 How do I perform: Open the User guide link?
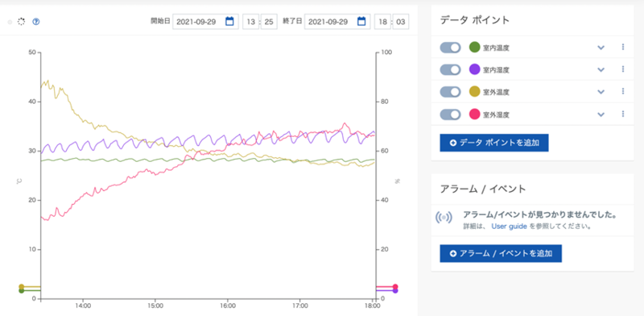point(509,226)
